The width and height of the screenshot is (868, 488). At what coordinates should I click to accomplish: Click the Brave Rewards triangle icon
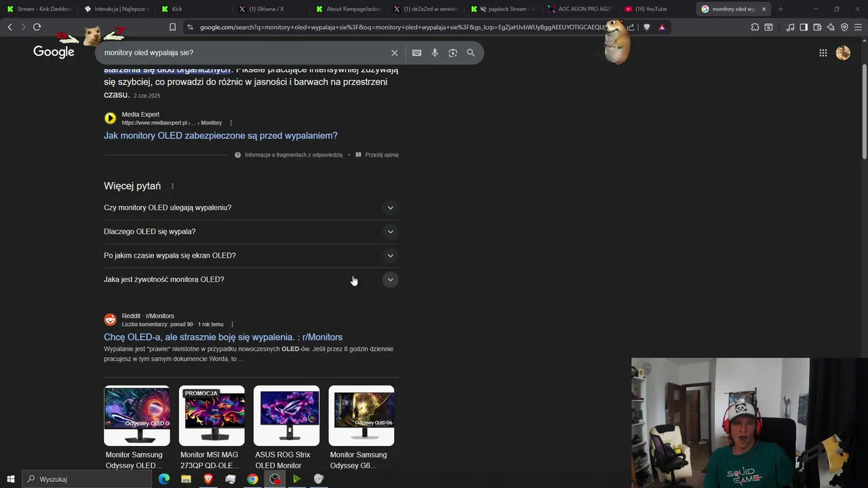662,27
